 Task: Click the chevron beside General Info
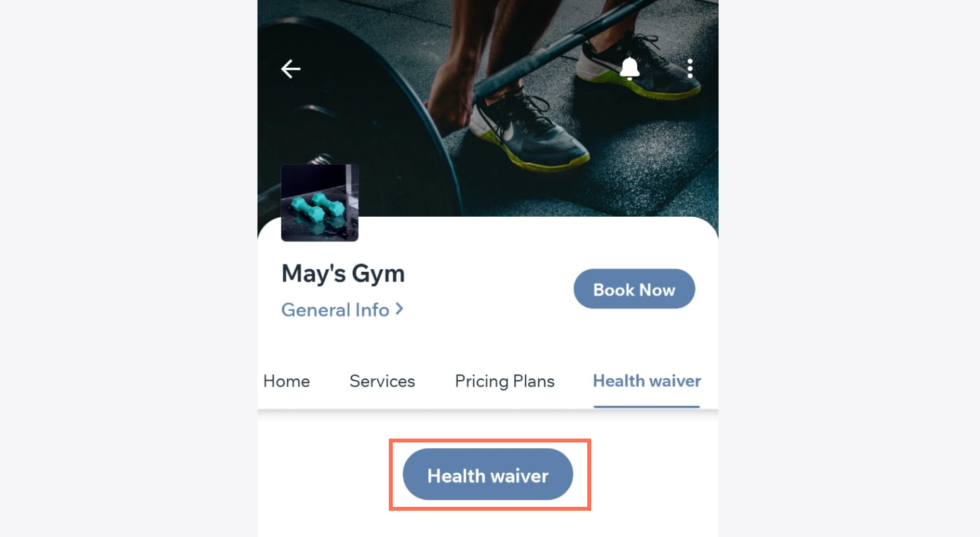point(399,309)
